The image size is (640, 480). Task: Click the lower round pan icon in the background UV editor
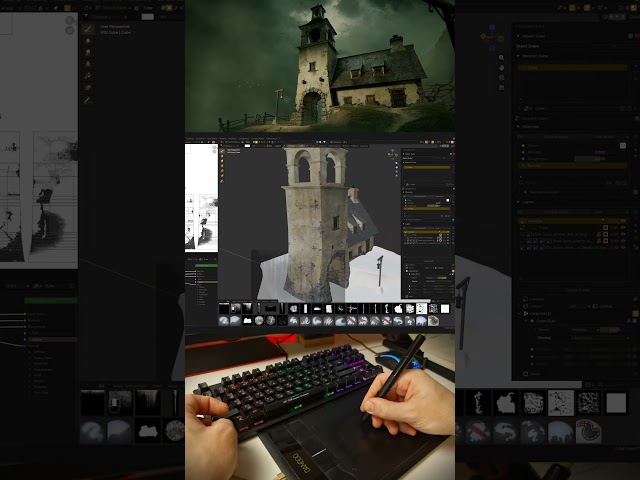[70, 30]
